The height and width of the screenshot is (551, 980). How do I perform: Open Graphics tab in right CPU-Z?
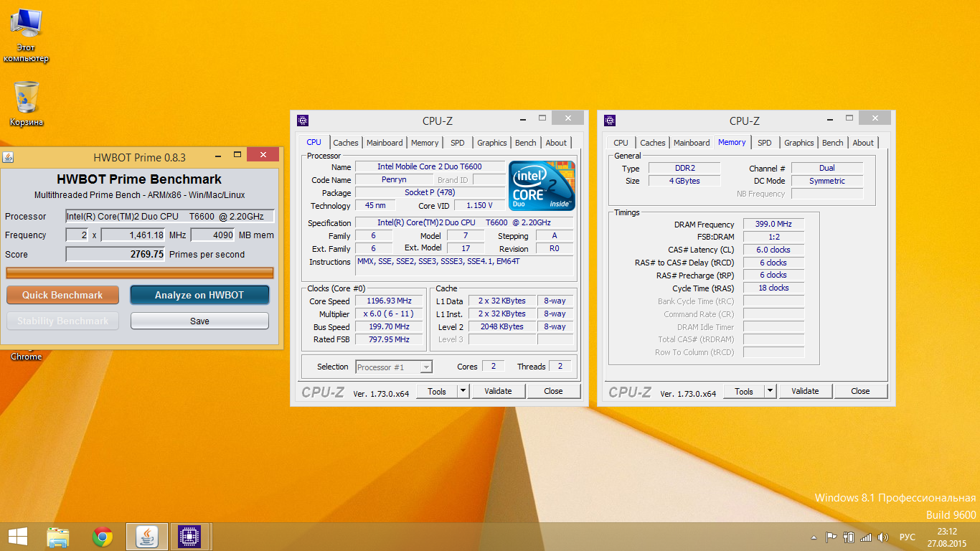tap(799, 143)
